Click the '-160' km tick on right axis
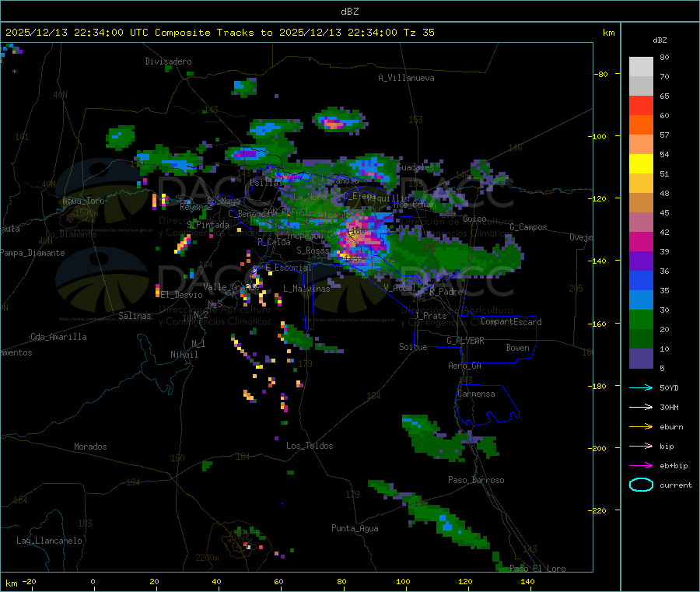The height and width of the screenshot is (592, 700). click(x=599, y=324)
